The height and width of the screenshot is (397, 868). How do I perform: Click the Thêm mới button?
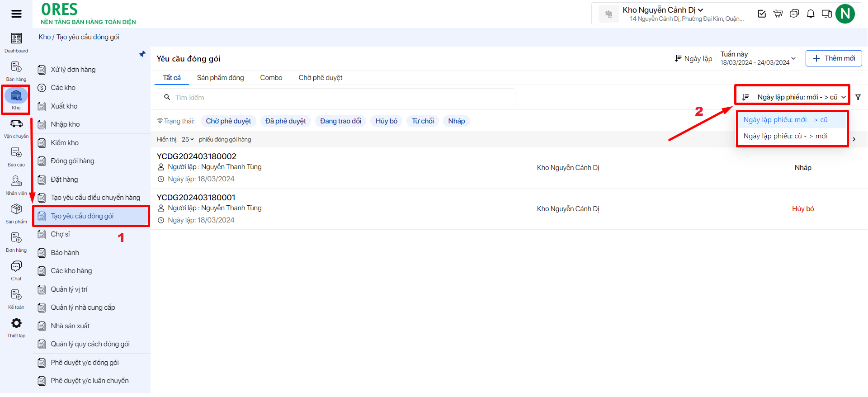click(x=833, y=58)
